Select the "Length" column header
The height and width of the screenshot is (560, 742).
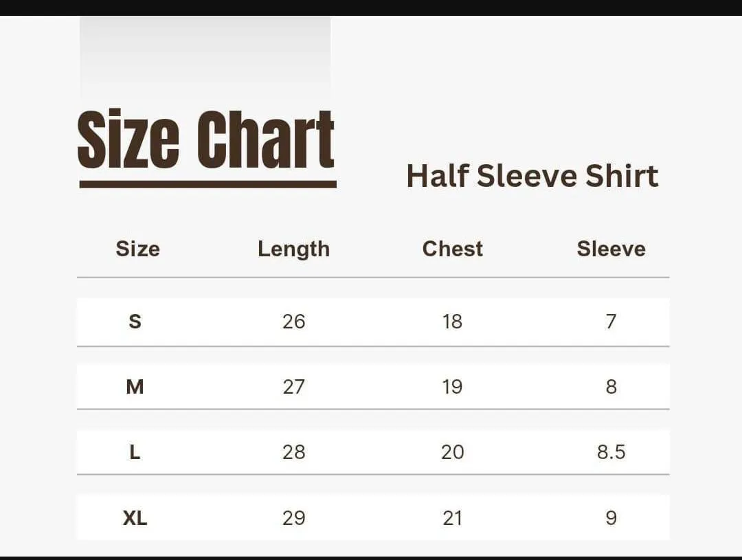[x=293, y=249]
